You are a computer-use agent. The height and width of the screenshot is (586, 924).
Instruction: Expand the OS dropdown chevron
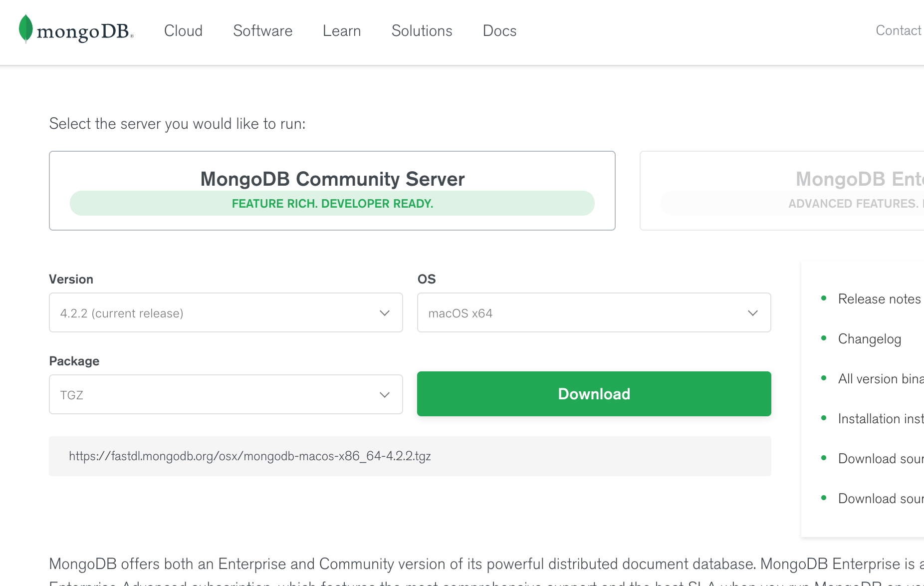(x=752, y=313)
